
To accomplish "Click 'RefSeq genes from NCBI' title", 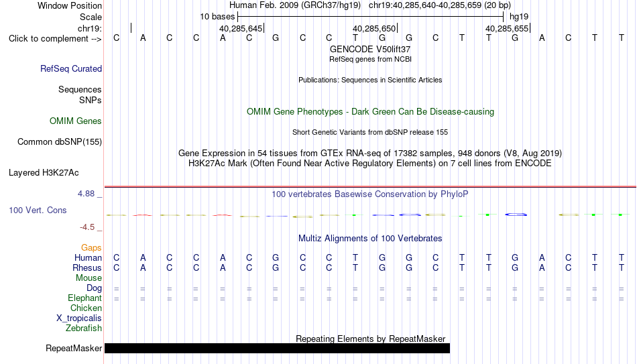I will pos(371,59).
